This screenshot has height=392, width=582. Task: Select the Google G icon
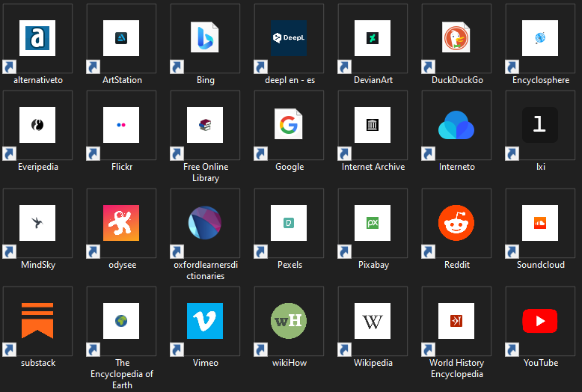pyautogui.click(x=289, y=124)
